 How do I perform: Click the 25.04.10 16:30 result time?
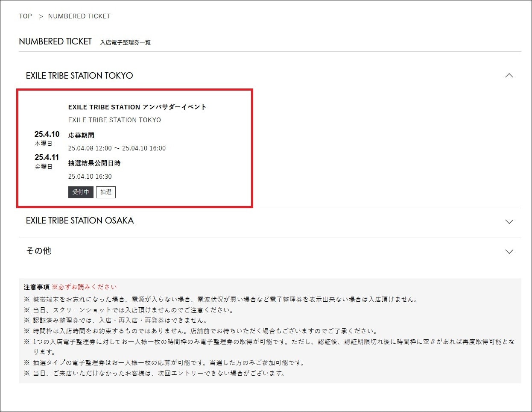click(90, 177)
